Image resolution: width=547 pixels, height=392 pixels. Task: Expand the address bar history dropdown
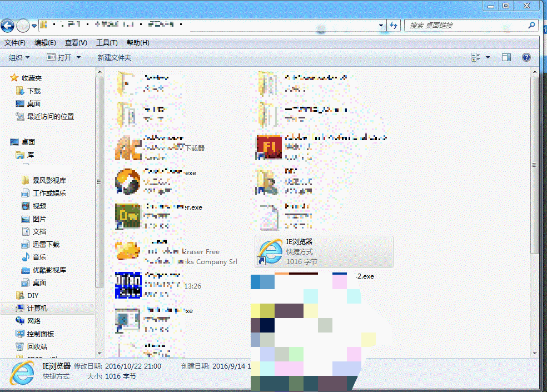(x=381, y=26)
